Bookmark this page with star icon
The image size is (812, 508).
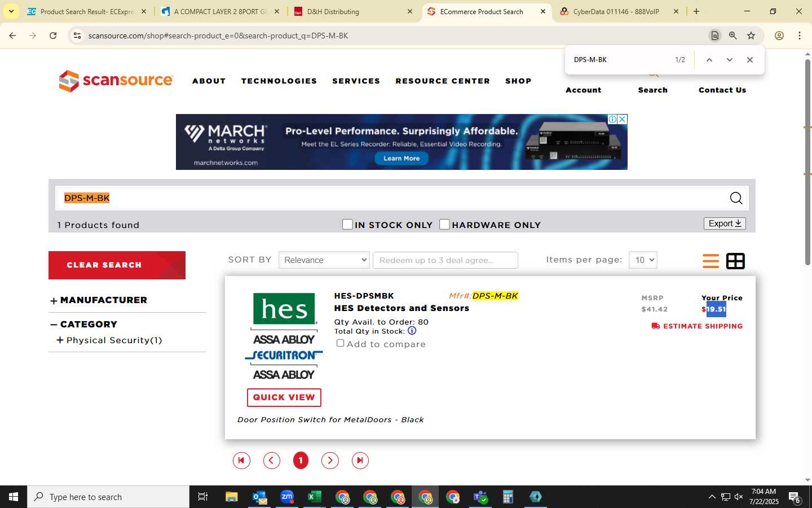tap(751, 36)
